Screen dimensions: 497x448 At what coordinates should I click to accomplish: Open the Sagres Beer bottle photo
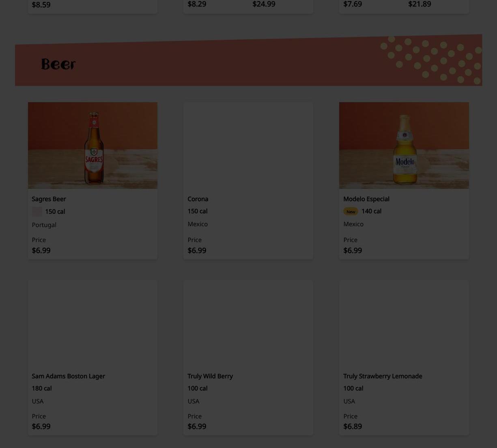point(93,145)
